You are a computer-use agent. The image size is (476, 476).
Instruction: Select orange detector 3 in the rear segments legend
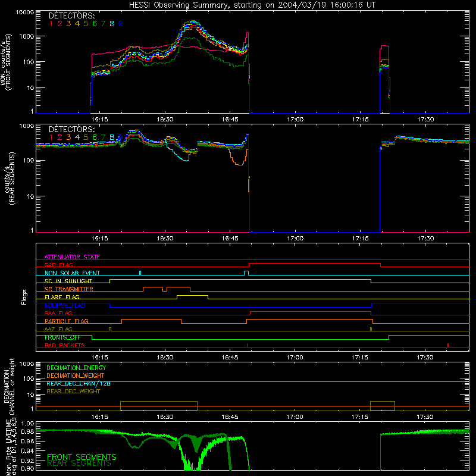68,137
